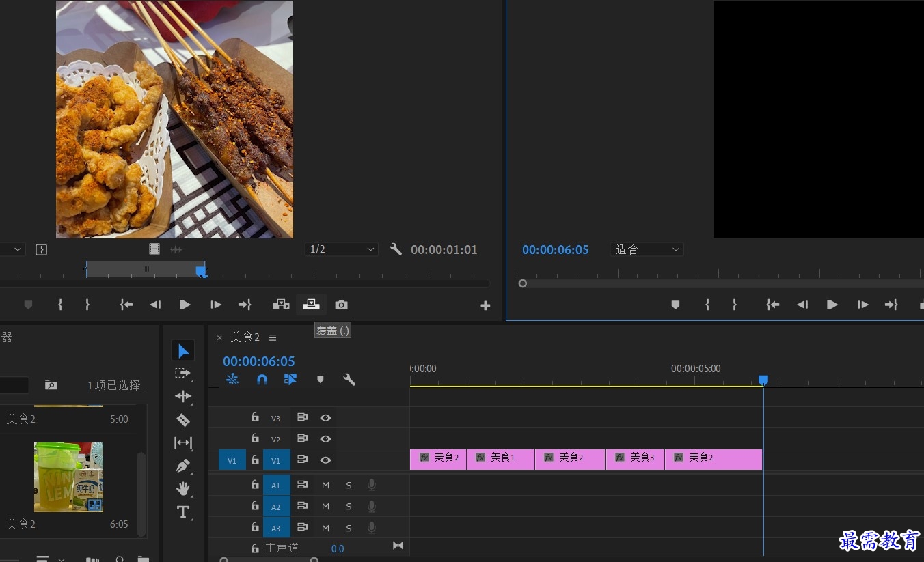Select the 美食1 clip in the timeline
Viewport: 924px width, 562px height.
[501, 460]
